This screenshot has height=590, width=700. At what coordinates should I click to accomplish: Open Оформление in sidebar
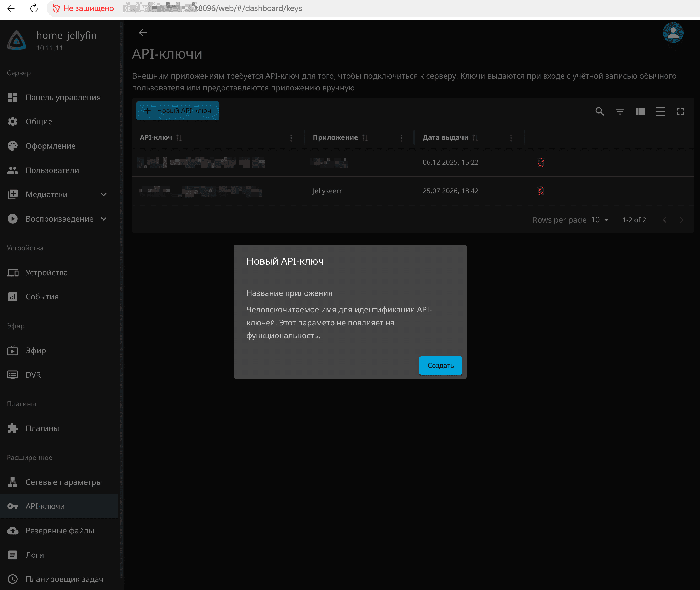click(x=59, y=146)
